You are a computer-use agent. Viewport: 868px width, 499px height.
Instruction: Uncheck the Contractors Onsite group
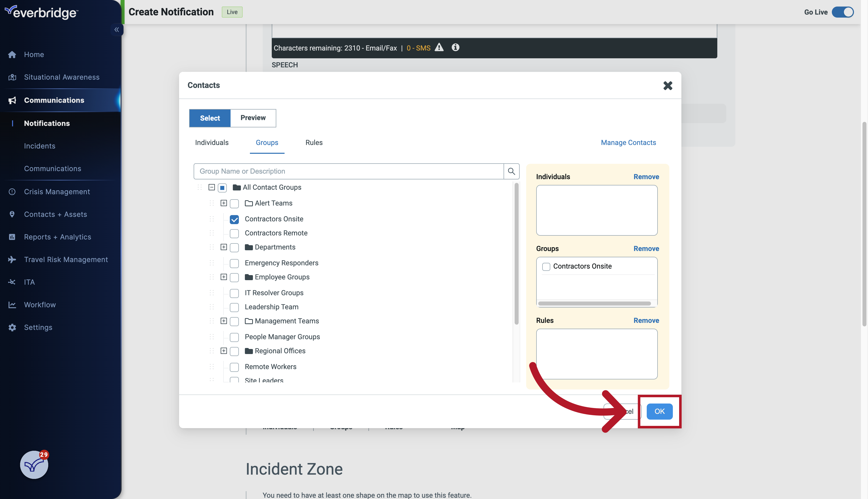234,219
